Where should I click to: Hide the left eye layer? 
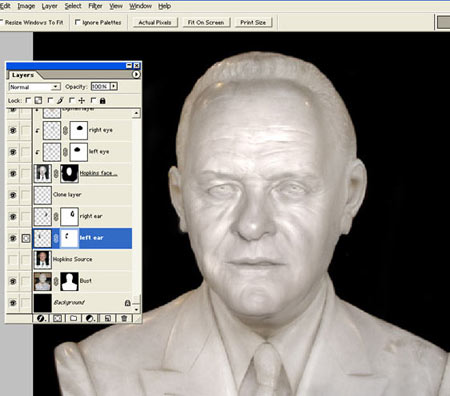(x=13, y=152)
